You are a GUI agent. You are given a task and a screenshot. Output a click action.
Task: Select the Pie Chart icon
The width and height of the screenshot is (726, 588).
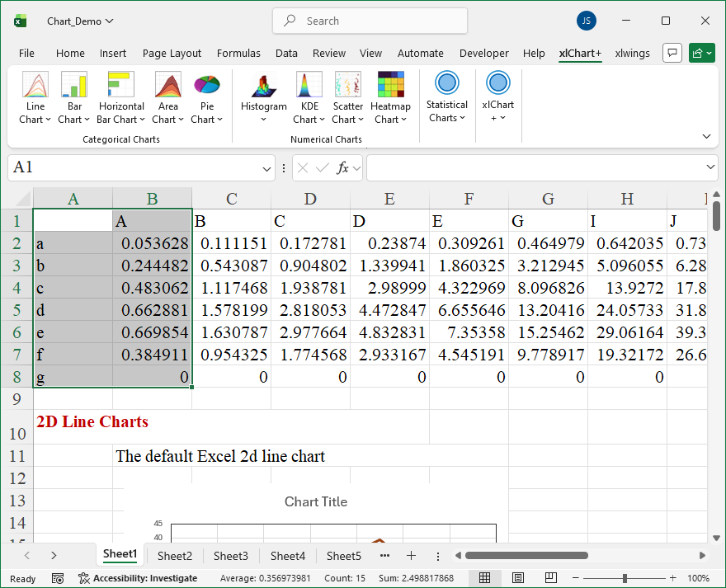coord(207,85)
